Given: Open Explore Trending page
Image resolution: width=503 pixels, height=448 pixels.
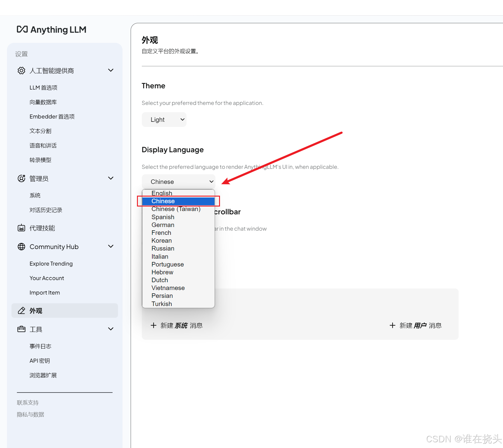Looking at the screenshot, I should 51,263.
